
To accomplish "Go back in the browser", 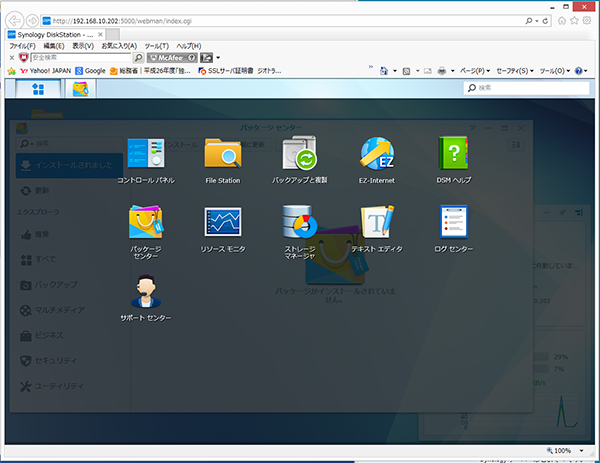I will [x=15, y=21].
